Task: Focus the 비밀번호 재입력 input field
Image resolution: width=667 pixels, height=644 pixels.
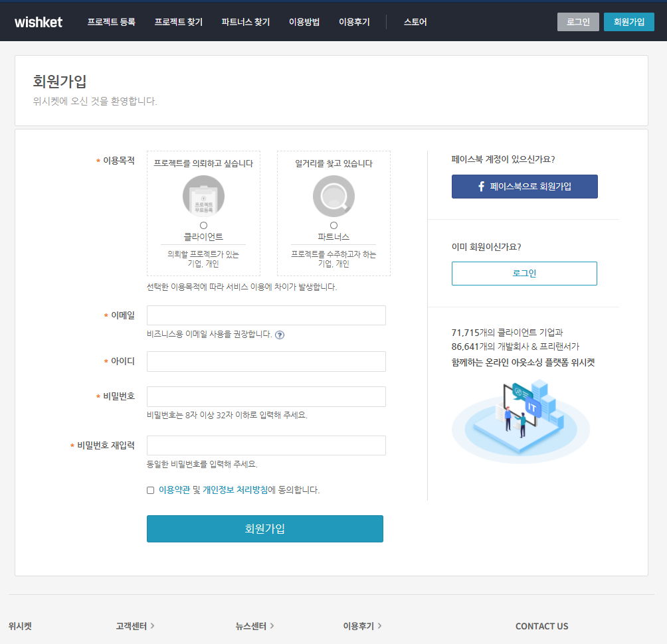Action: click(266, 445)
